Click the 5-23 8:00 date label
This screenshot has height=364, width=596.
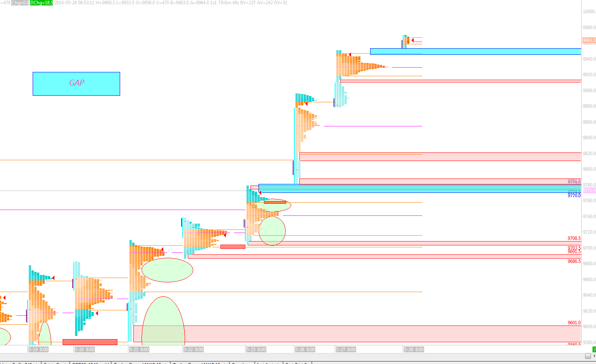(x=256, y=349)
